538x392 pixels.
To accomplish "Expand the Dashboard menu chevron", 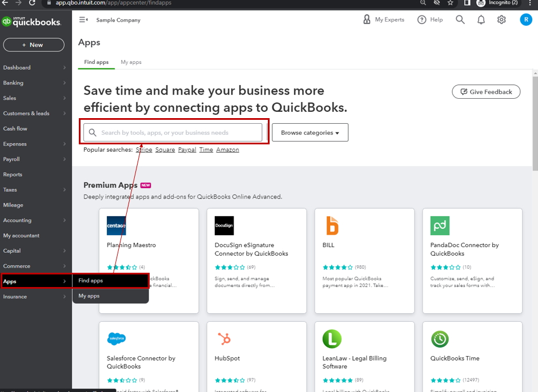I will (x=65, y=67).
